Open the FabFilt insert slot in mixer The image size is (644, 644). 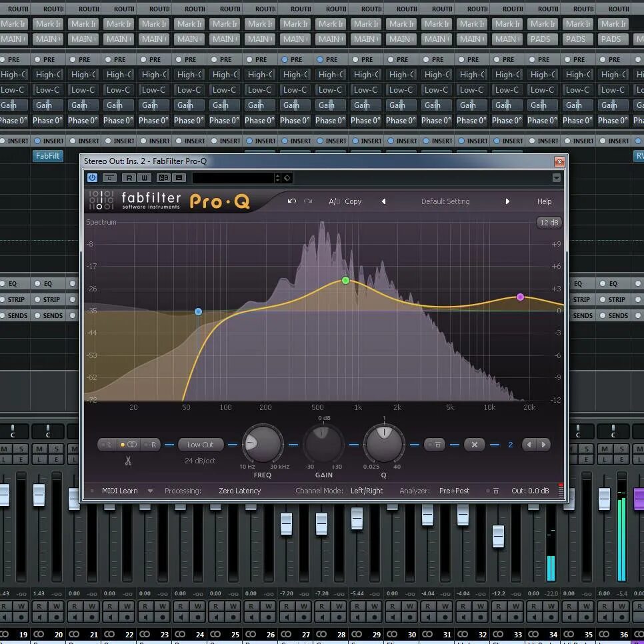47,155
